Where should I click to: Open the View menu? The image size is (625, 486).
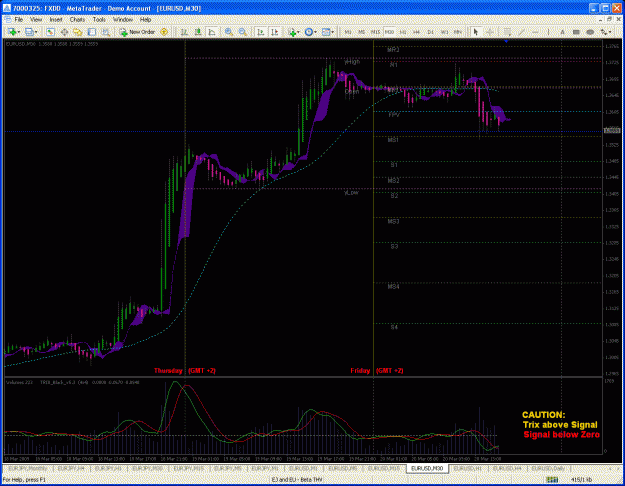pos(36,19)
